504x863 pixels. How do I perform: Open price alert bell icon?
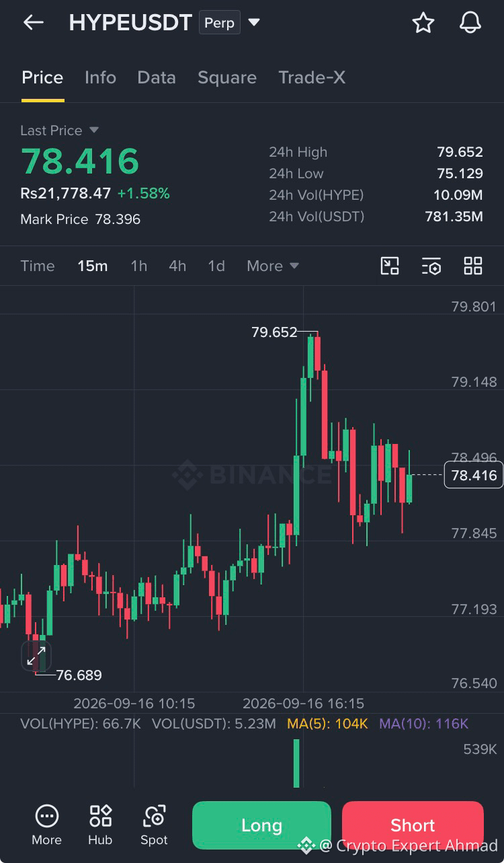[x=470, y=23]
